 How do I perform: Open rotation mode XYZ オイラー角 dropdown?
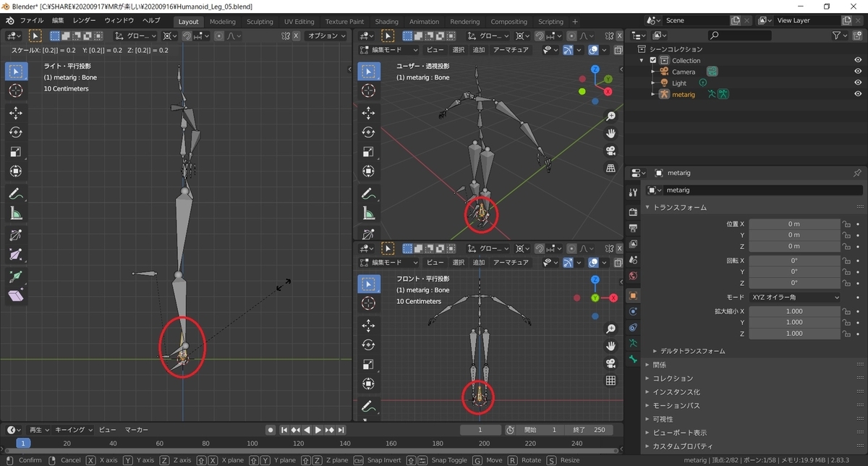[x=794, y=297]
